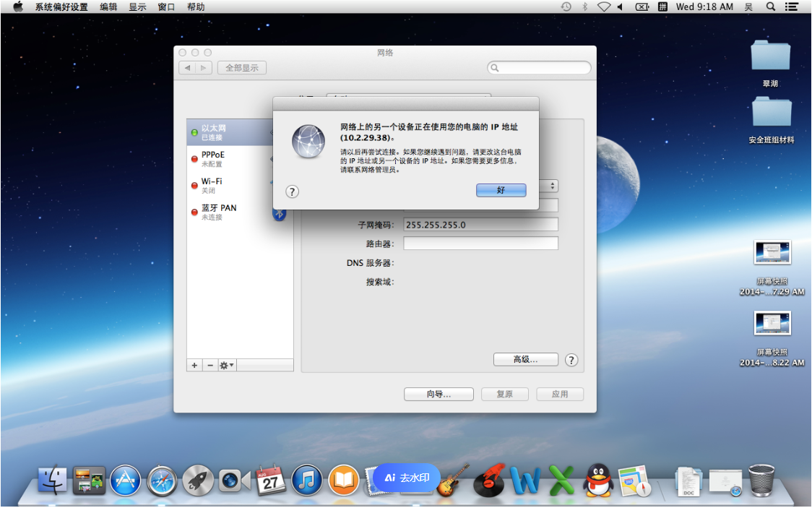
Task: Open the 窗口 menu in the menu bar
Action: click(x=166, y=7)
